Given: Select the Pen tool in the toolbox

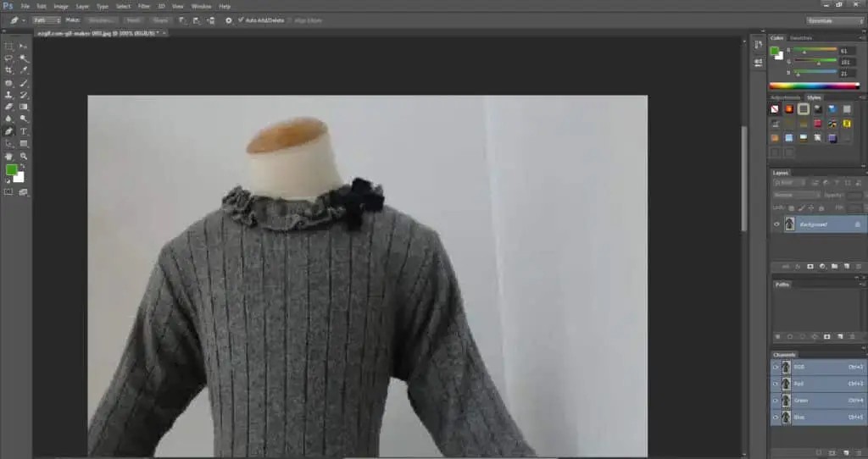Looking at the screenshot, I should click(8, 131).
